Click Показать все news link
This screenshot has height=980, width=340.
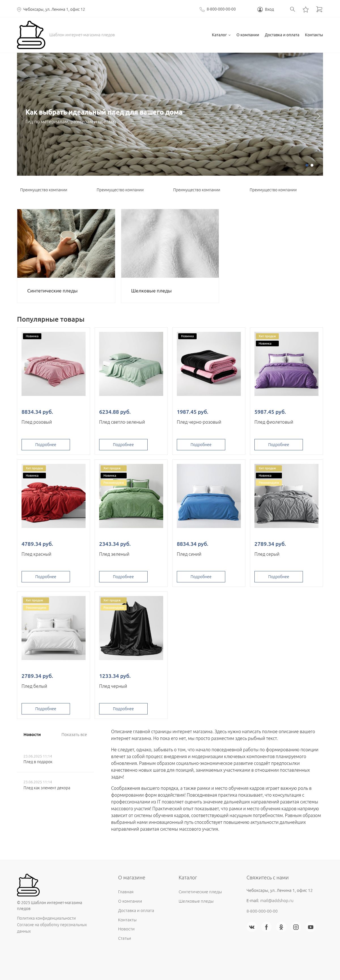coord(74,734)
